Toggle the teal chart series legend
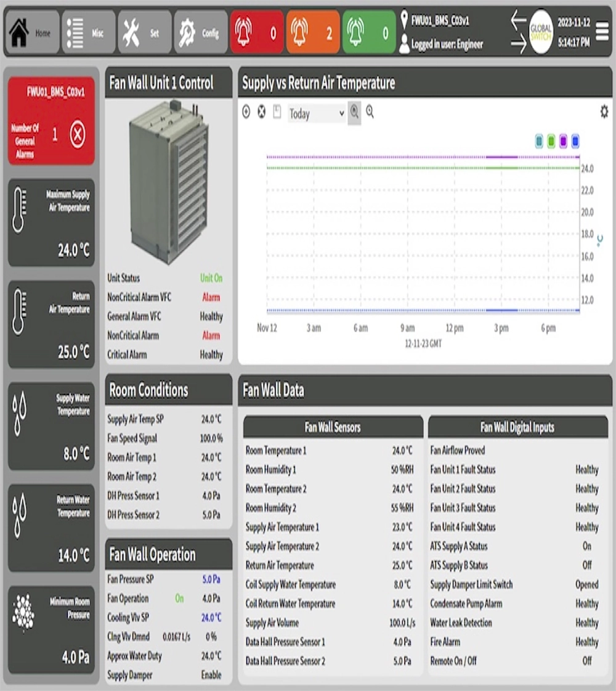The image size is (616, 691). click(539, 141)
